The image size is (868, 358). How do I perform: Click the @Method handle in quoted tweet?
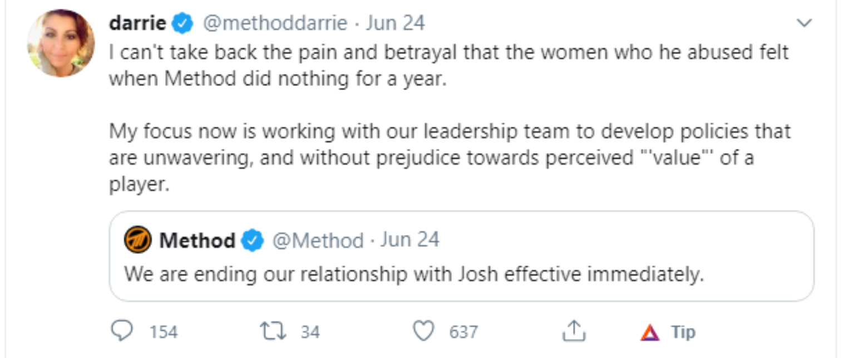click(317, 241)
